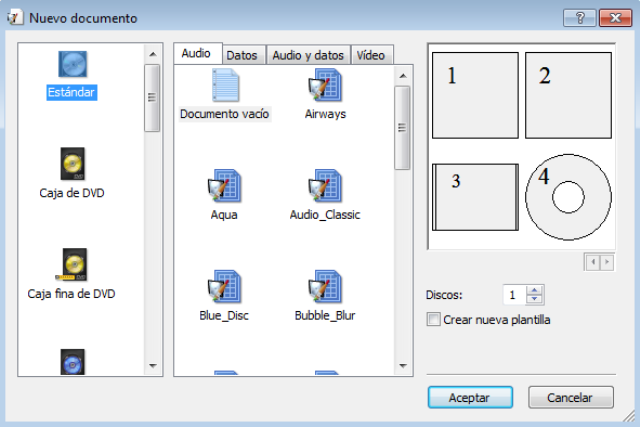Switch to the Datos tab

click(244, 55)
